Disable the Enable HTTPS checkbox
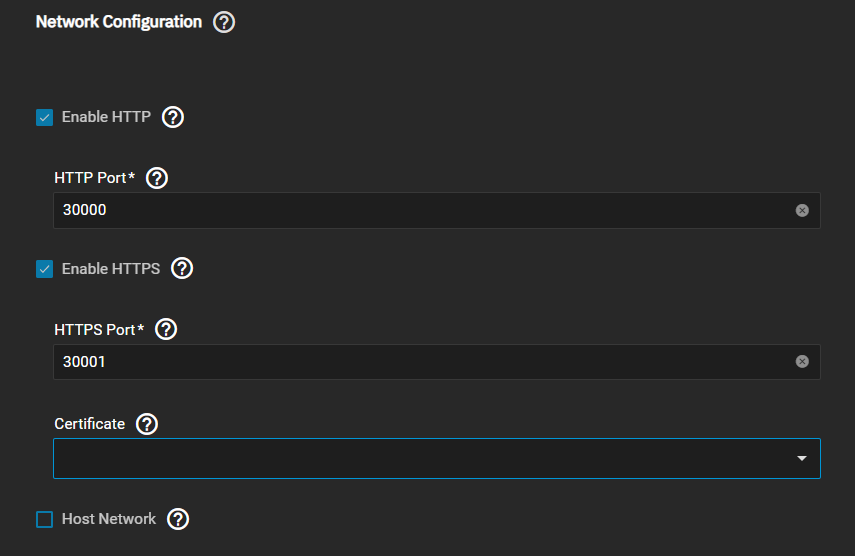This screenshot has height=556, width=855. point(44,269)
